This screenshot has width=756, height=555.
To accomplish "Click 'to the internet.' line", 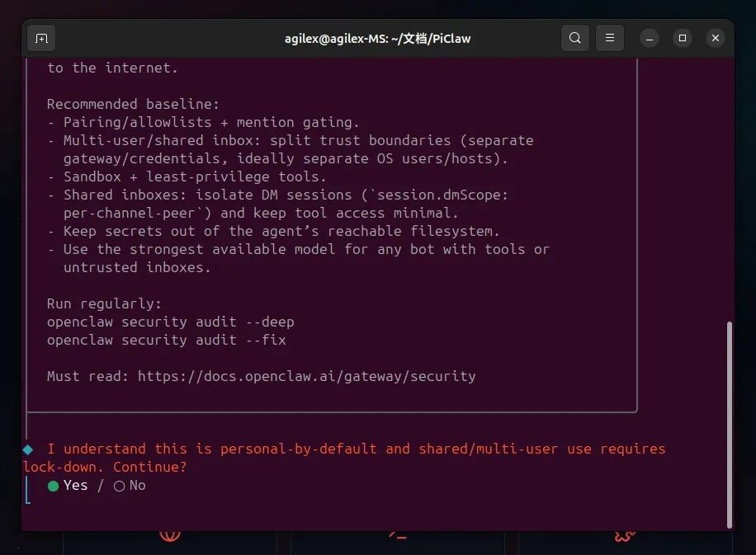I will (x=112, y=68).
